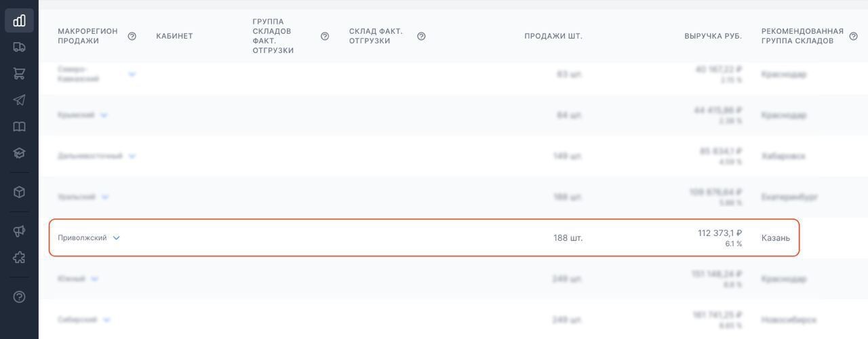Click the graduation cap sidebar icon
Screen dimensions: 868x339
(x=19, y=153)
